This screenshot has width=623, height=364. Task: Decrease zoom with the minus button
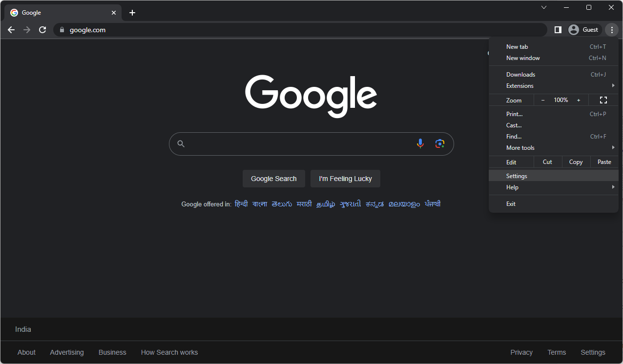(543, 100)
